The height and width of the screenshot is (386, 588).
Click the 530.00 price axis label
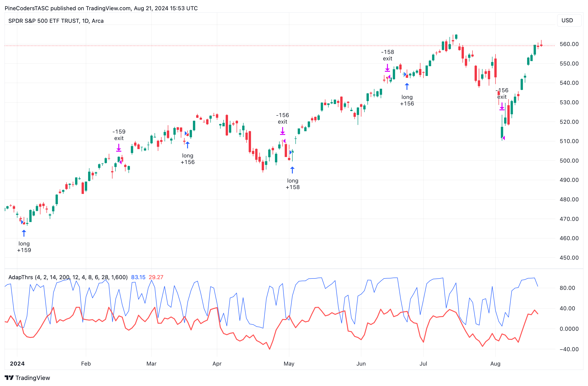(569, 102)
